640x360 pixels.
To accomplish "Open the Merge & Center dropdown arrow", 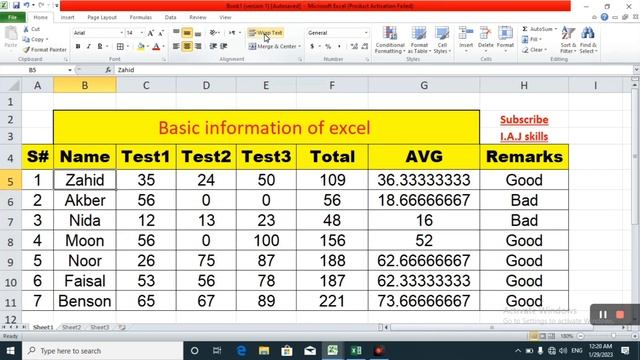I will click(x=300, y=47).
